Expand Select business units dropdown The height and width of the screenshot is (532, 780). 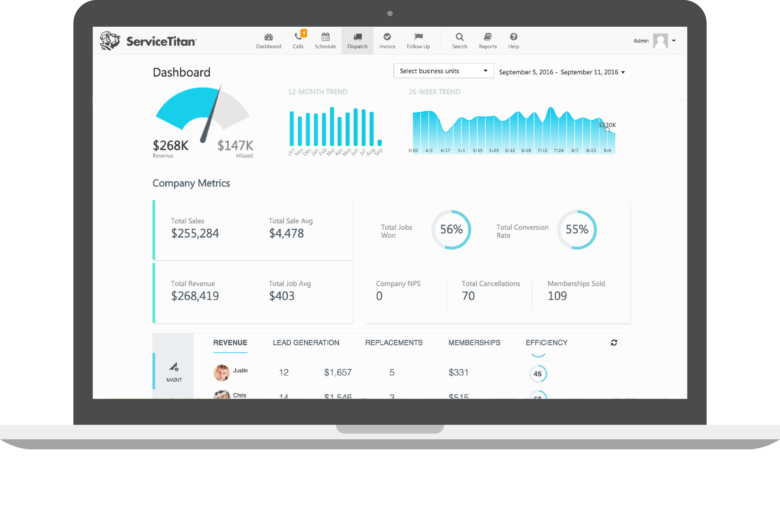coord(443,71)
